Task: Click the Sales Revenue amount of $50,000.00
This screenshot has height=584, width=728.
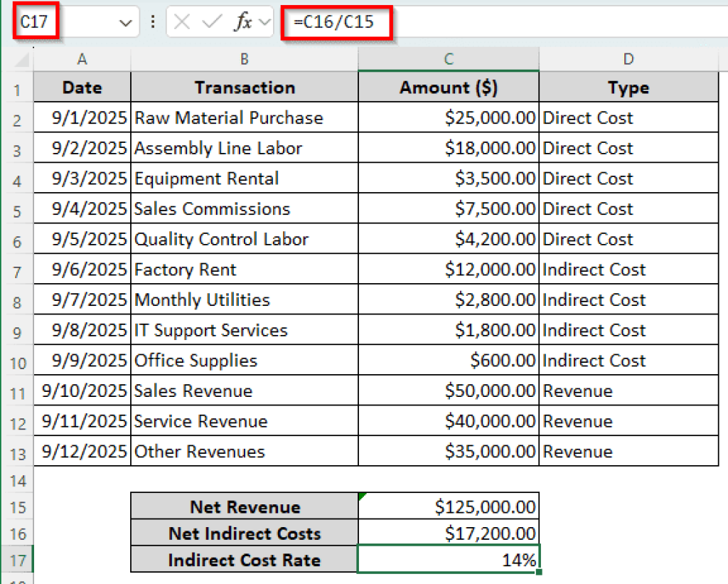Action: [448, 391]
